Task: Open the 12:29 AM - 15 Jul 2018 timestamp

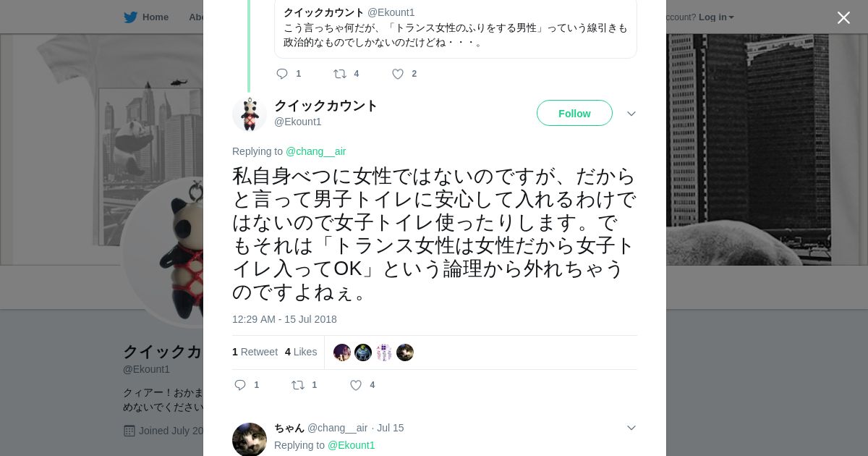Action: point(284,319)
